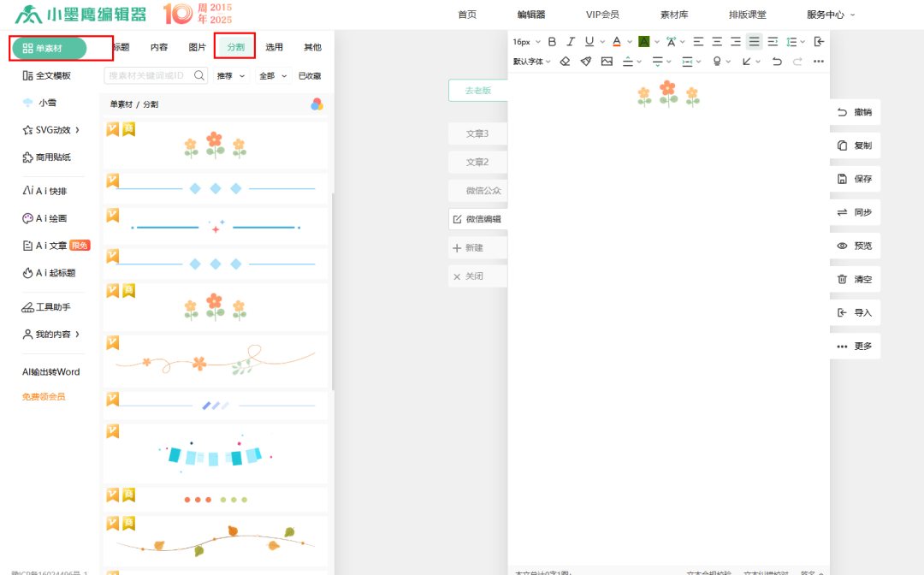Click the format painter brush icon

586,62
